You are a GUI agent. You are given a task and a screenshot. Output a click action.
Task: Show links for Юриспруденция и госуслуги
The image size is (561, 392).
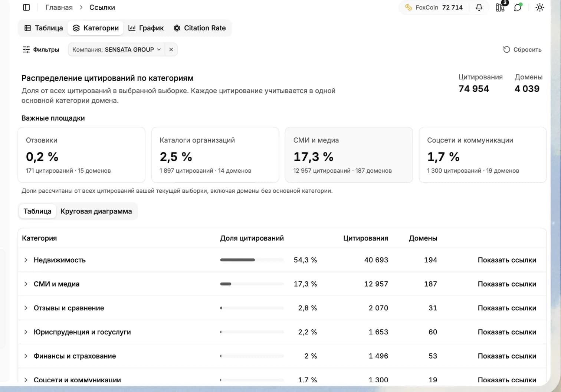(x=507, y=332)
